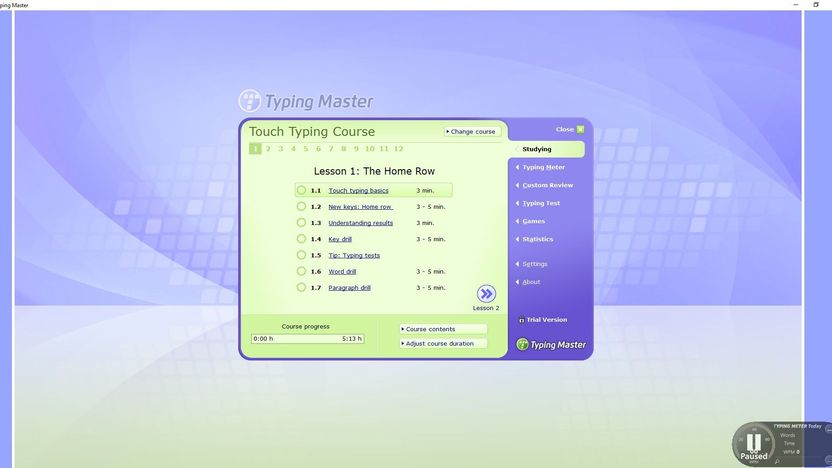Select the circle for 1.6 Word drill
Image resolution: width=832 pixels, height=468 pixels.
pyautogui.click(x=301, y=271)
